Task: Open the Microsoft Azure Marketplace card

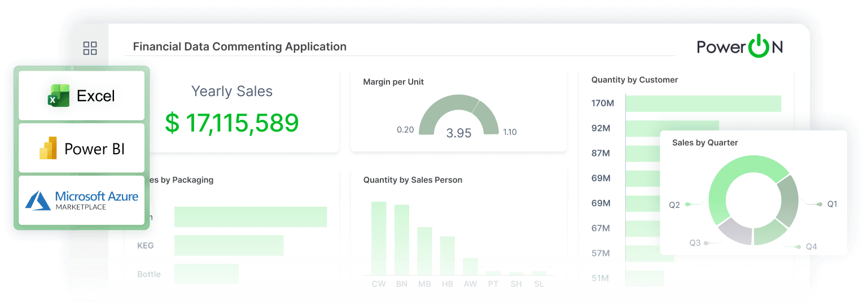Action: [x=82, y=200]
